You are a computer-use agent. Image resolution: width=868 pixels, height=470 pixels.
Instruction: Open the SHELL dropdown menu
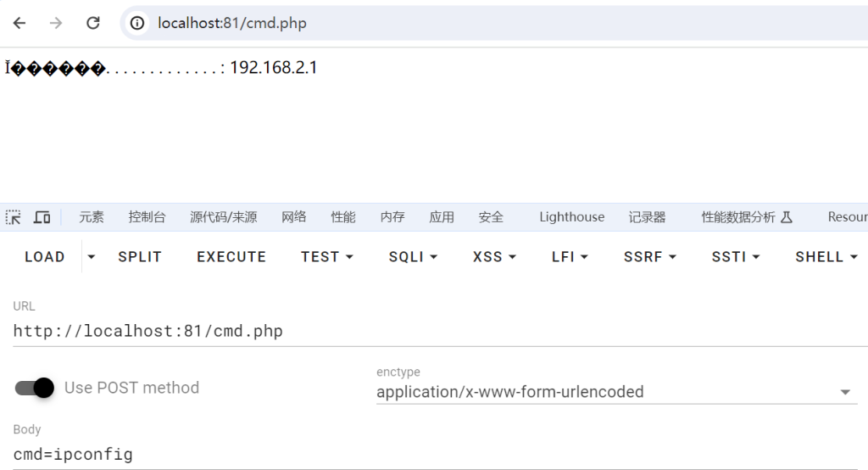pos(826,256)
